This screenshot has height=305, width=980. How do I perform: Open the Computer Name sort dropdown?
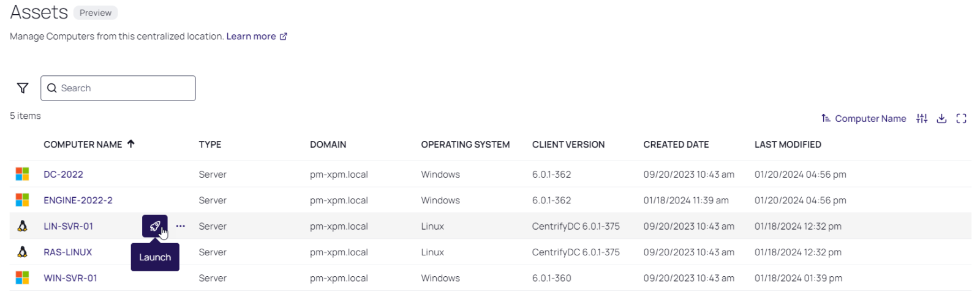click(864, 119)
